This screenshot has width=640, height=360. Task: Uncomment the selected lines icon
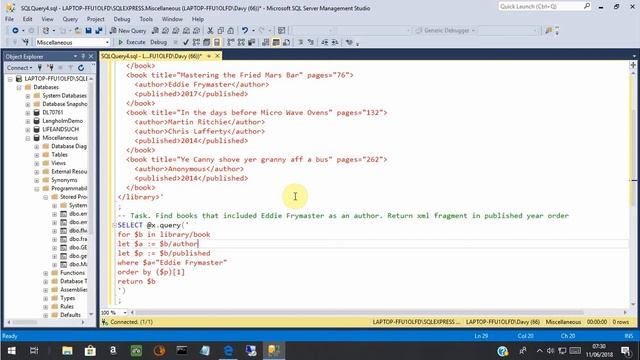pyautogui.click(x=311, y=42)
